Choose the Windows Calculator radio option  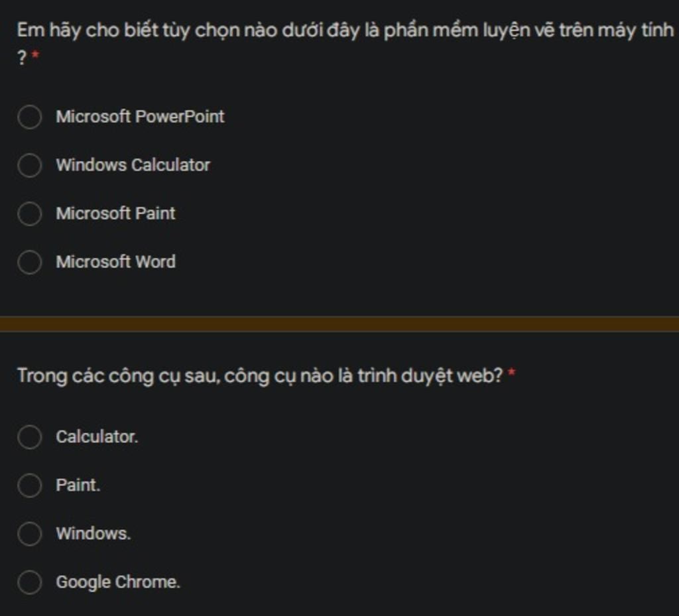pyautogui.click(x=29, y=165)
